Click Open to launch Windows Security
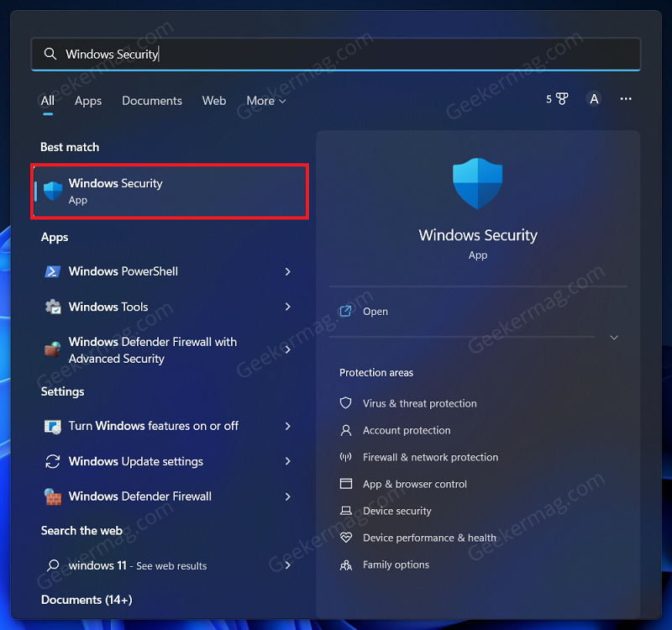672x630 pixels. click(x=375, y=312)
